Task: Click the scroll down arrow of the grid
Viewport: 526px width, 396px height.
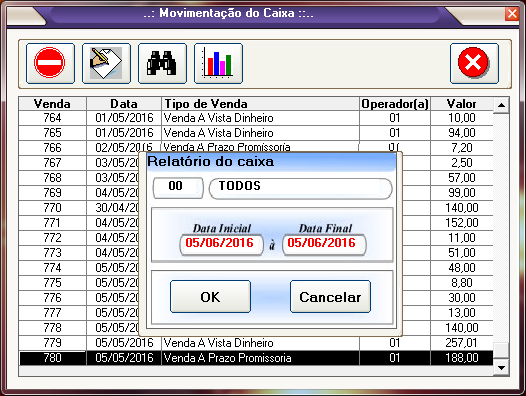Action: point(502,368)
